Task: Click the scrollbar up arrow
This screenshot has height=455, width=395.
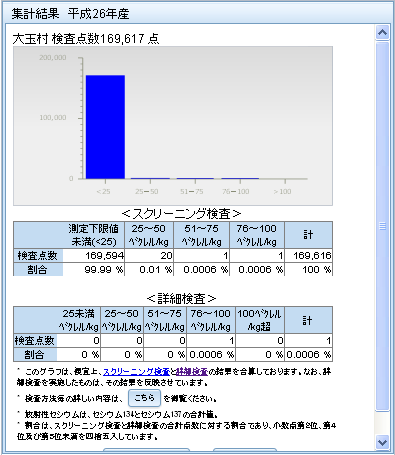Action: click(382, 33)
